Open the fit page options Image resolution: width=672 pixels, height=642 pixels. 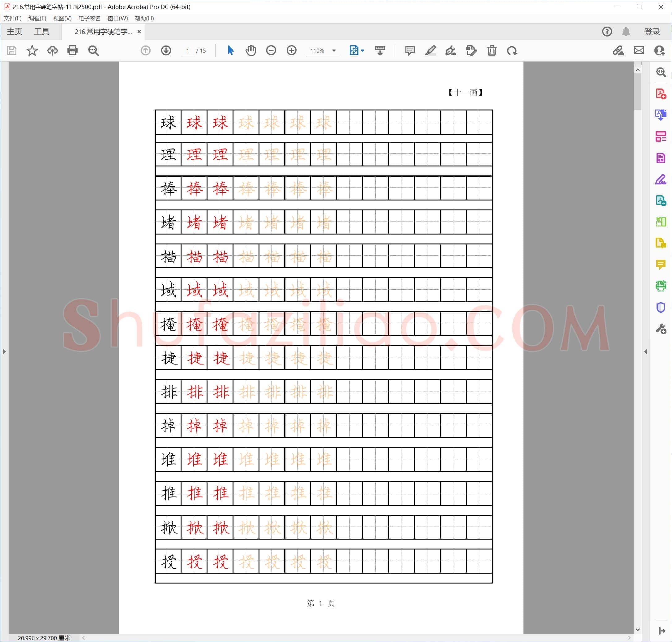[357, 51]
